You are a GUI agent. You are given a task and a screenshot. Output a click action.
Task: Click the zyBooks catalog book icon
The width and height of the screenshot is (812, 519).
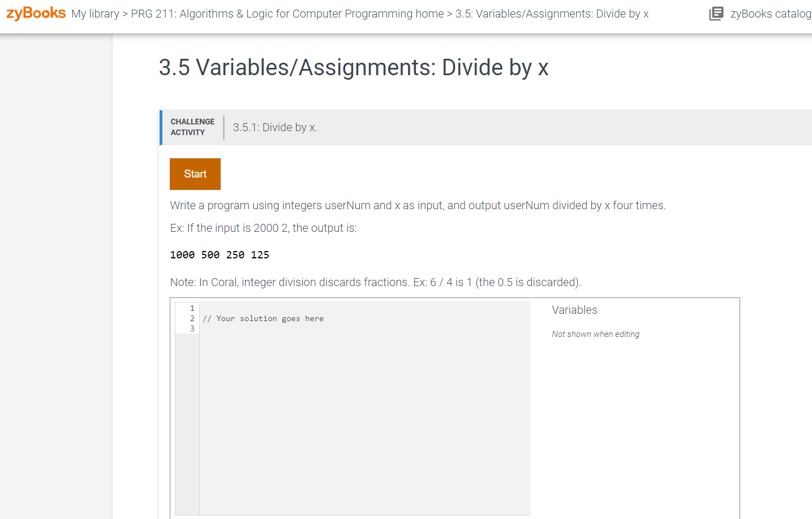(x=716, y=14)
